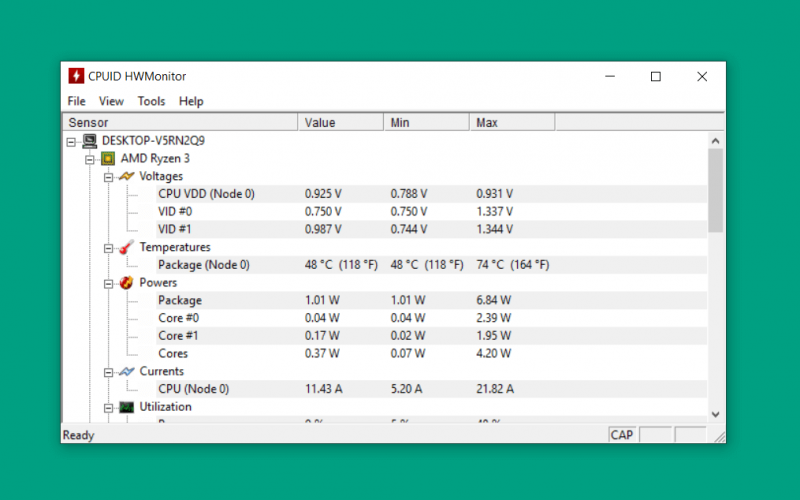Click the Powers group label
Viewport: 800px width, 500px height.
coord(158,283)
